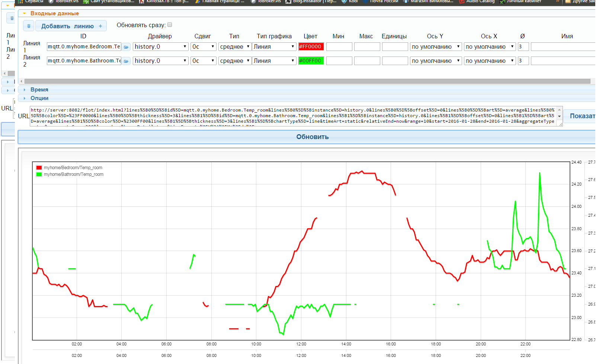The width and height of the screenshot is (599, 364).
Task: Open the Сдвиг dropdown for Линия 2
Action: click(204, 61)
